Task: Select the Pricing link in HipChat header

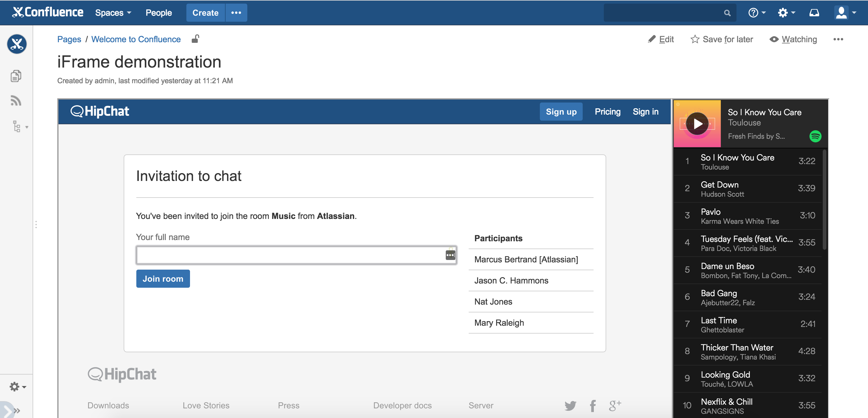Action: tap(607, 112)
